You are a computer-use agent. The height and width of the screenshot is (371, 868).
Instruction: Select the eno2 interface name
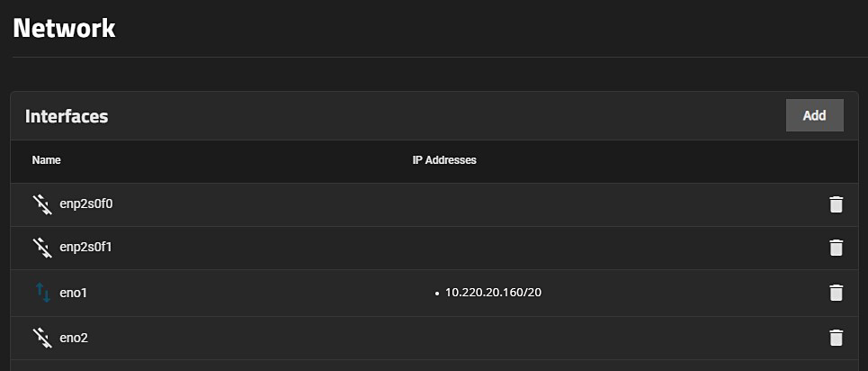[x=74, y=338]
